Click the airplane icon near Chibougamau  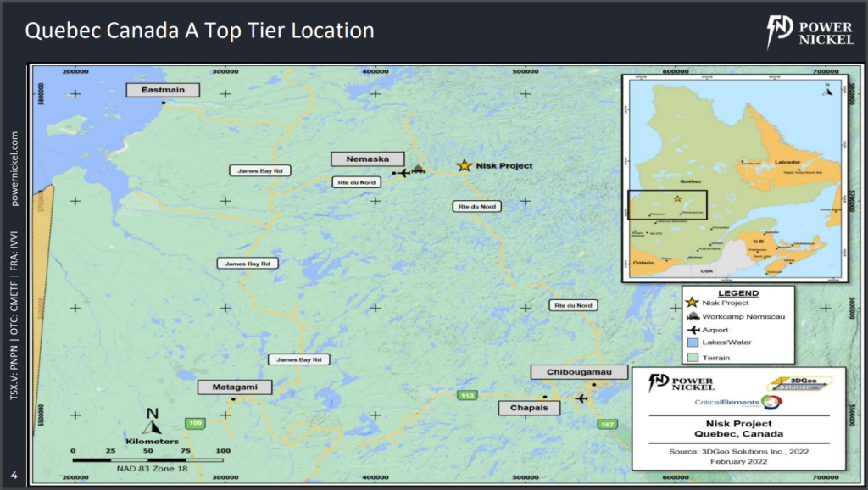point(581,398)
